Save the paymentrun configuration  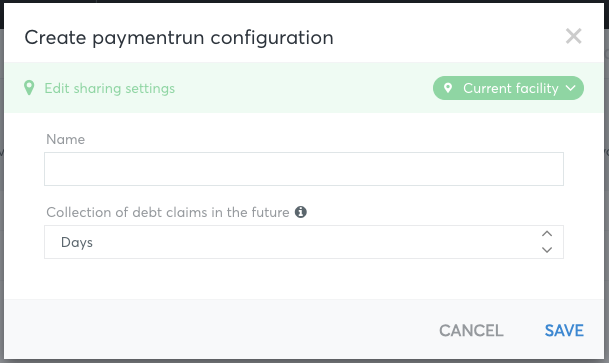[x=564, y=331]
